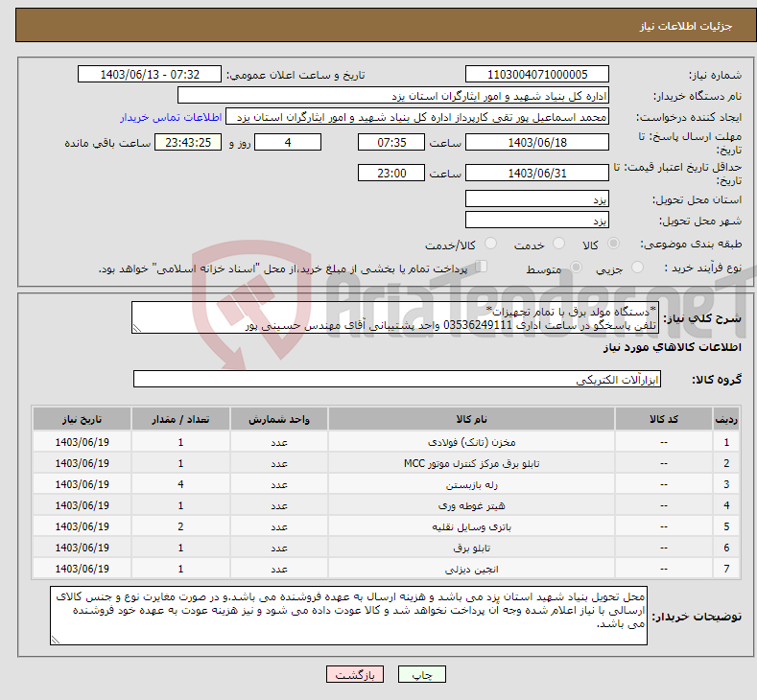757x700 pixels.
Task: Click the date cell of انجین دیزلی row
Action: [x=83, y=569]
